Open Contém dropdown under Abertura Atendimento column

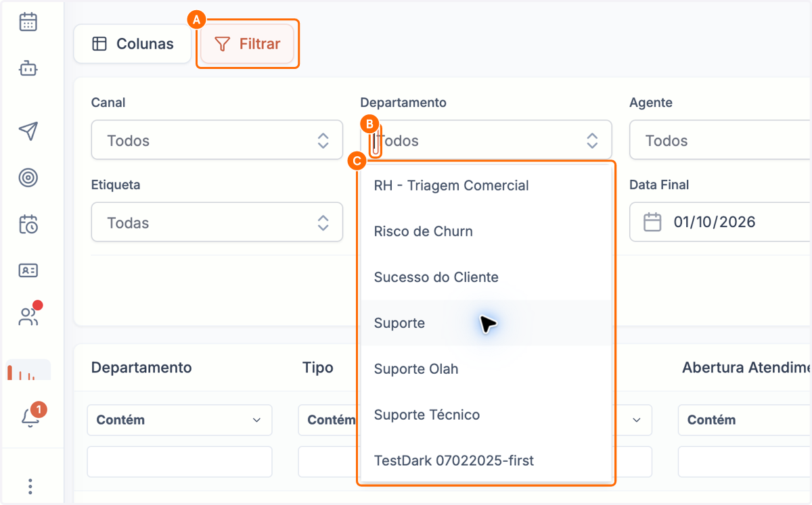coord(745,420)
